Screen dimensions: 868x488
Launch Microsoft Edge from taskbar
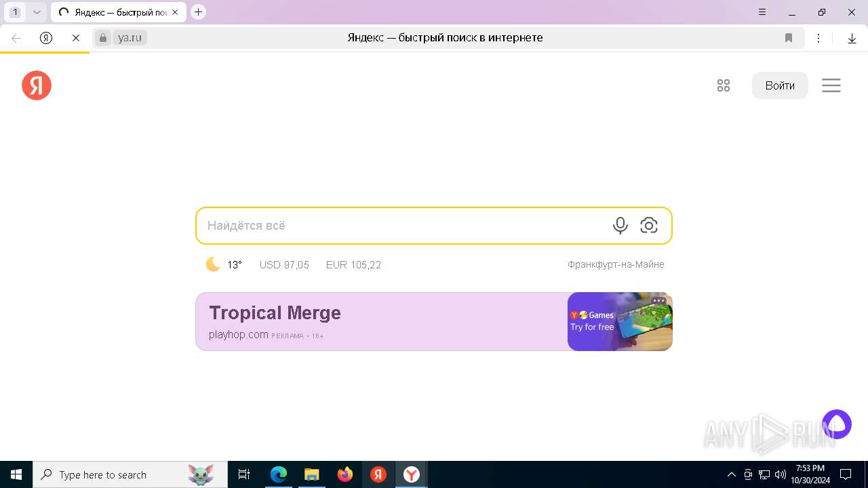(279, 474)
